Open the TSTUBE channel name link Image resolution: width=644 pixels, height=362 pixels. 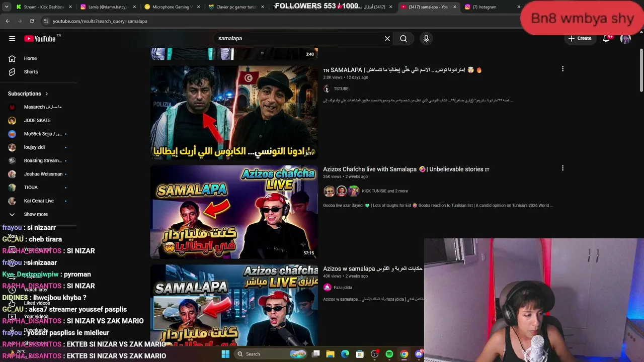341,89
